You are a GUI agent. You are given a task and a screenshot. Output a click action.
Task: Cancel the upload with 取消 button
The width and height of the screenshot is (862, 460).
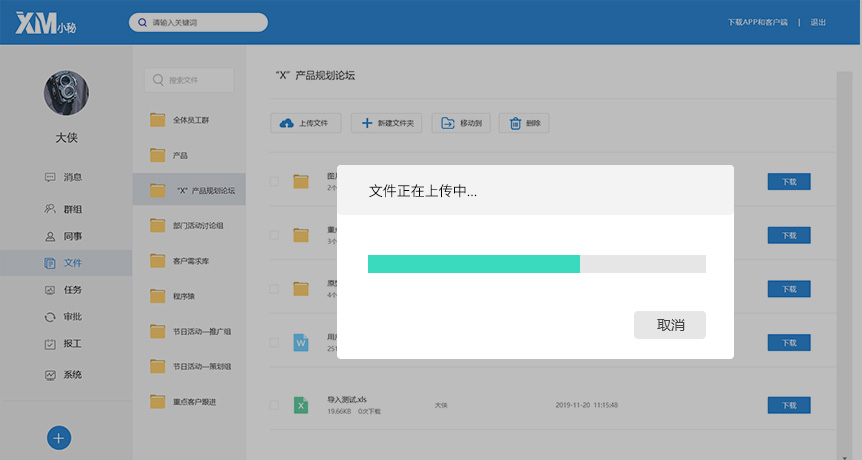pos(669,325)
